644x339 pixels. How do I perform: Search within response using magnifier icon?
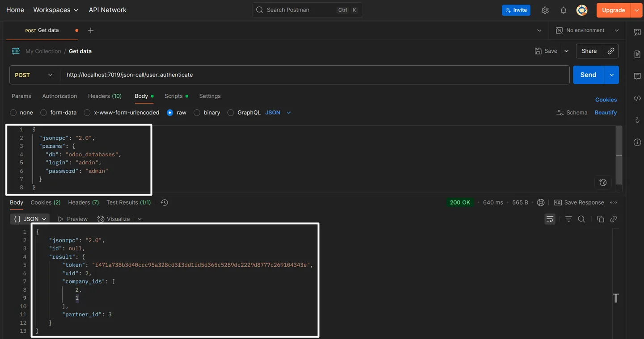click(x=581, y=219)
